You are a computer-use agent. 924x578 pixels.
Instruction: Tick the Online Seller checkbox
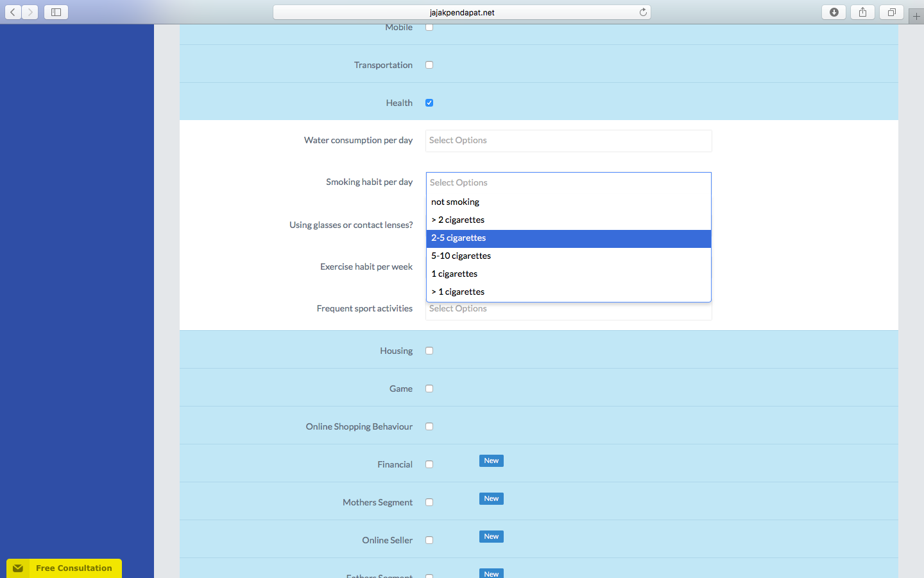point(429,540)
